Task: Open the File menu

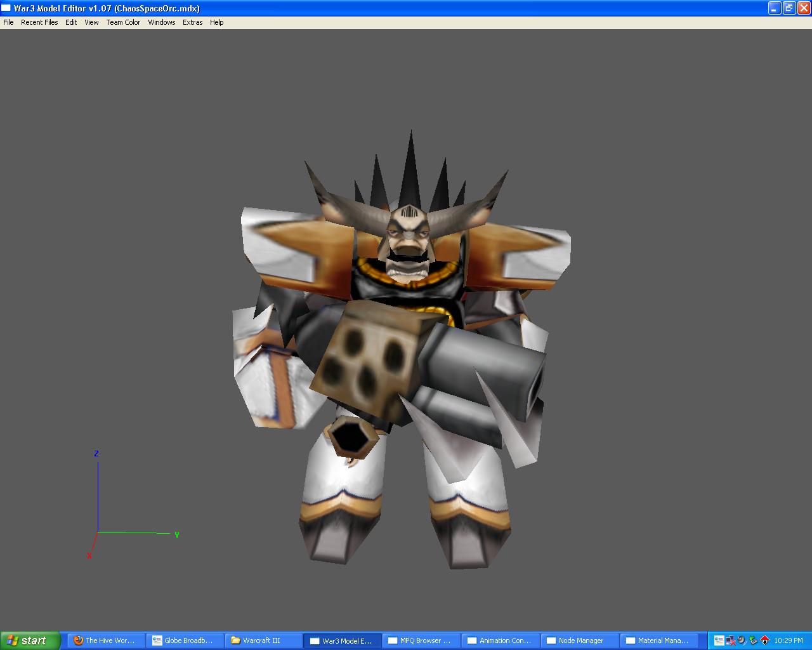Action: [8, 22]
